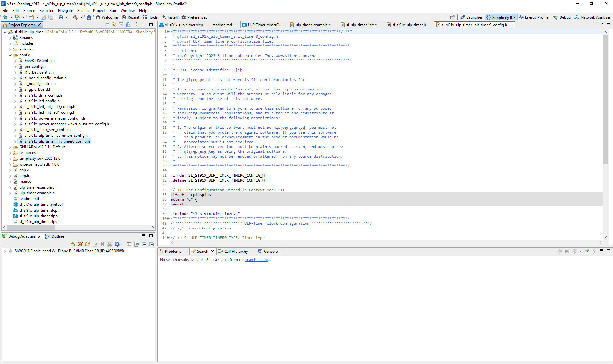Open Device Configuration gear in Debug Adapters
613x364 pixels.
118,244
